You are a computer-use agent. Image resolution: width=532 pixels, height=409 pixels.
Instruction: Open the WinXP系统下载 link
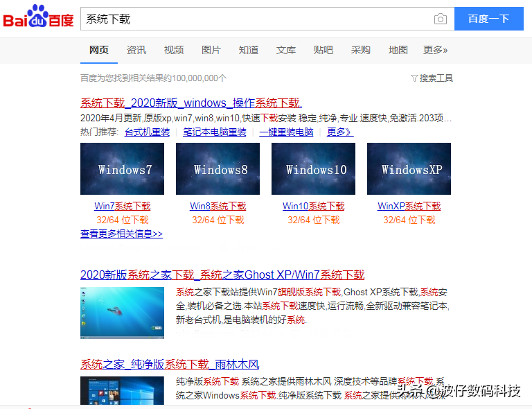click(409, 206)
